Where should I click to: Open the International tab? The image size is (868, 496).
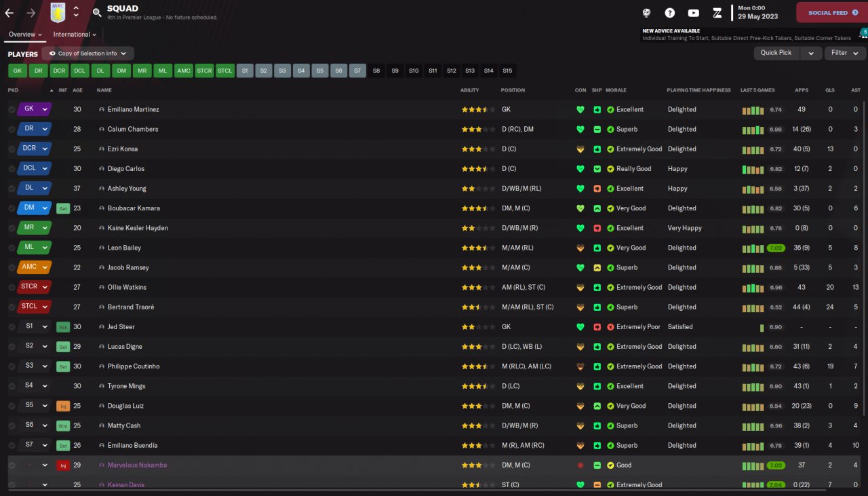(x=75, y=35)
